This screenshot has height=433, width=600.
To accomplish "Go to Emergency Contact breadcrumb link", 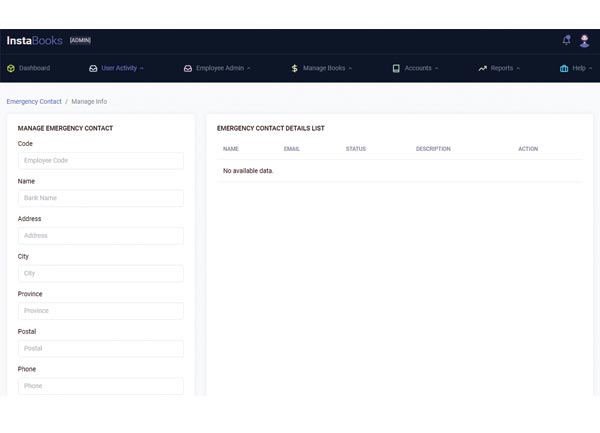I will pyautogui.click(x=34, y=101).
